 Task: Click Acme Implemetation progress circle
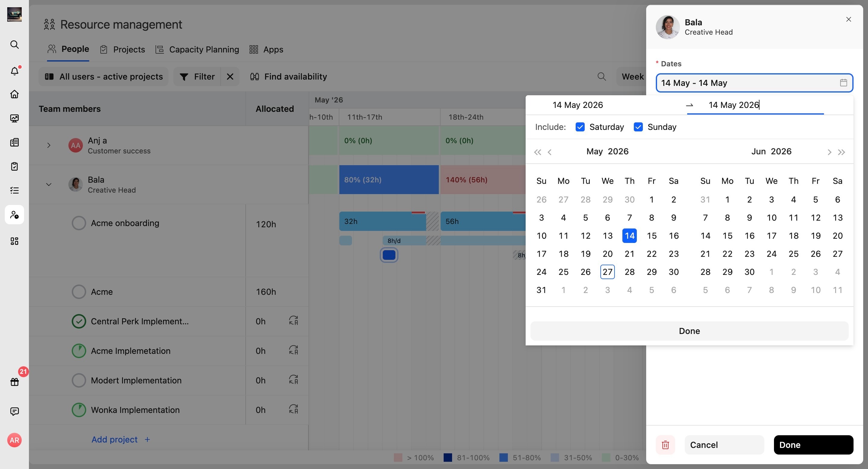click(79, 351)
